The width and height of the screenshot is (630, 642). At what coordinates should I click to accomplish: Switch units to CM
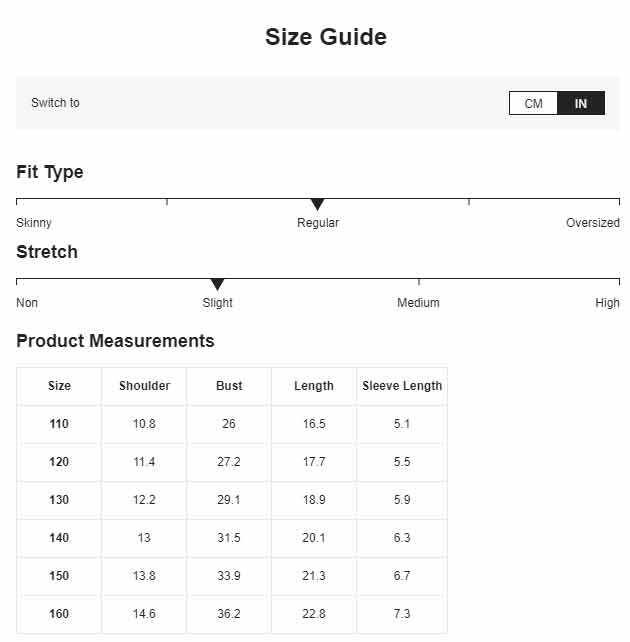(533, 103)
